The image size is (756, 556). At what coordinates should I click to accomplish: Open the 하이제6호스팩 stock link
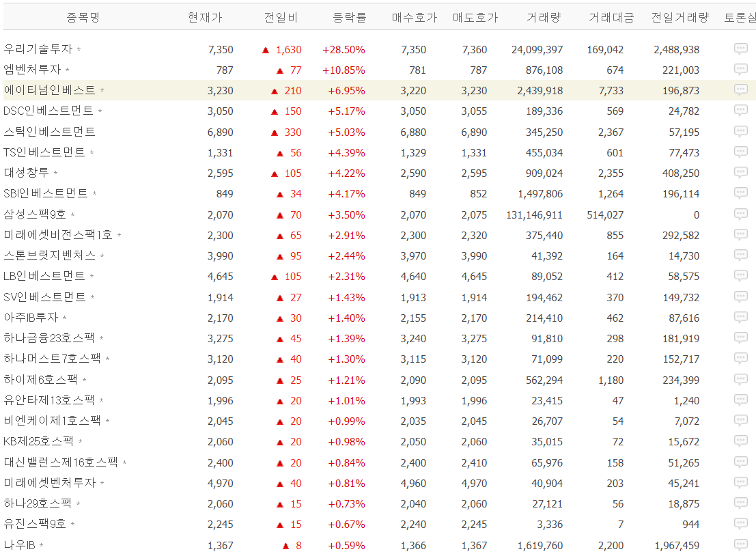[x=40, y=380]
